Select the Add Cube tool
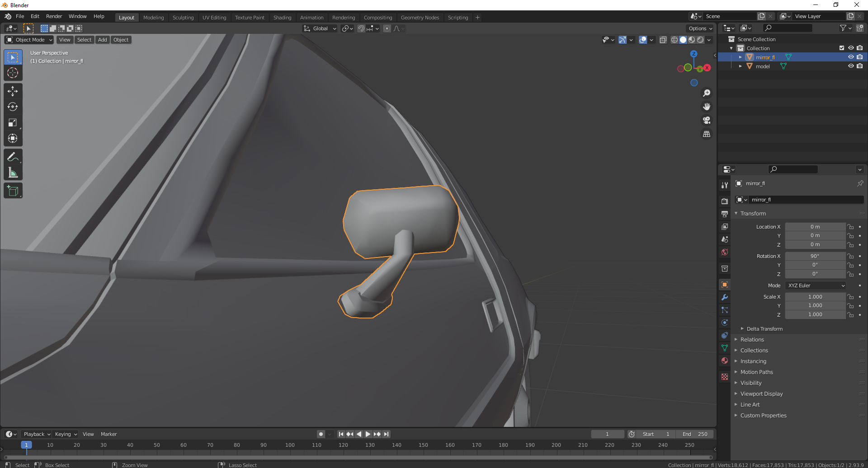This screenshot has height=468, width=868. click(13, 191)
